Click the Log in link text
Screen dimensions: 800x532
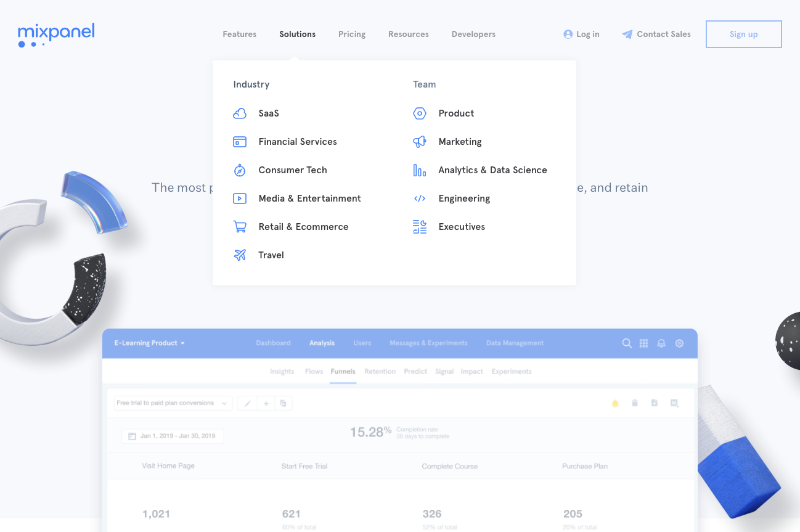[588, 35]
